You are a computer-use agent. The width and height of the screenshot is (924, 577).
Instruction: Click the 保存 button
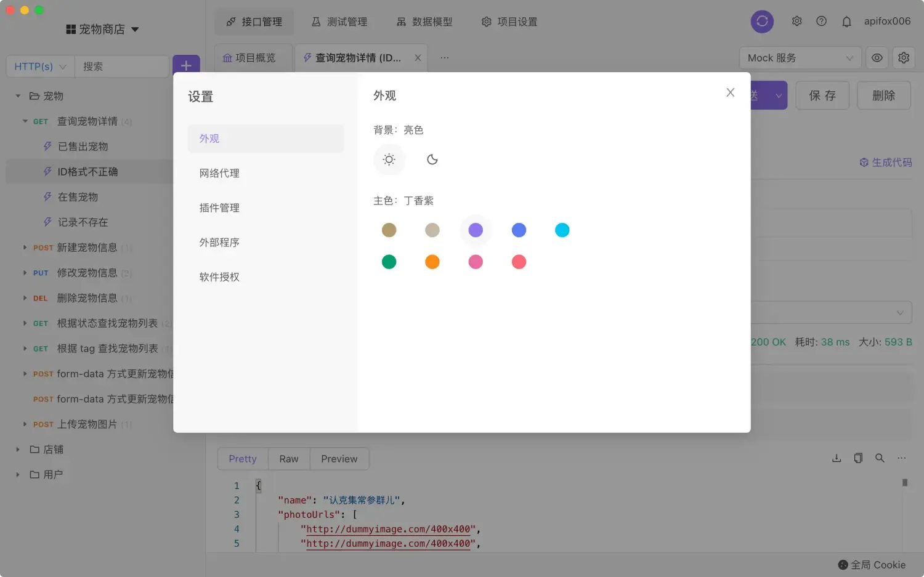[x=822, y=95]
